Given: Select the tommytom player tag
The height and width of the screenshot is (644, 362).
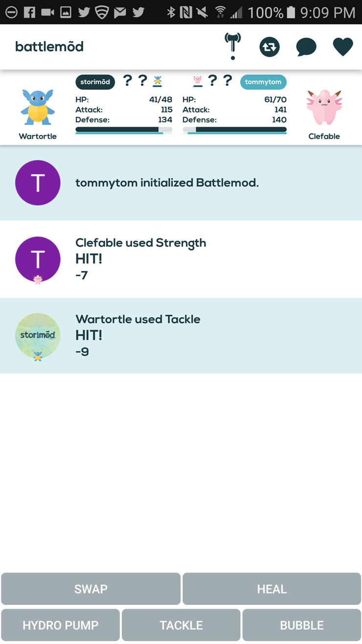Looking at the screenshot, I should (x=263, y=82).
